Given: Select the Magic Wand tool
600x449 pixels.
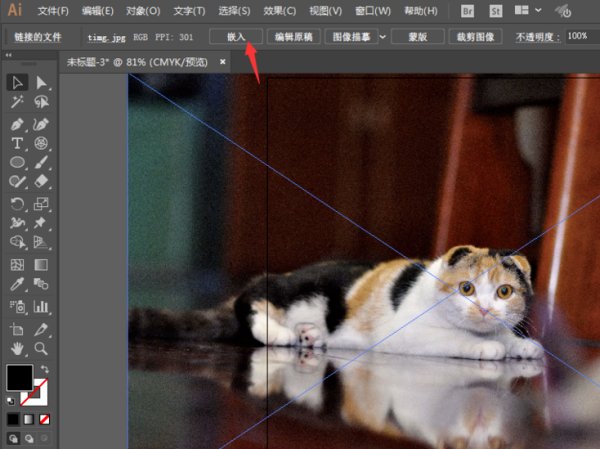Looking at the screenshot, I should pos(17,102).
